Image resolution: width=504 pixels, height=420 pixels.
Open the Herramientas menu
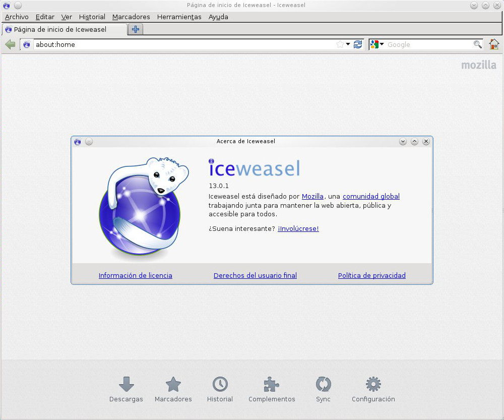[x=179, y=17]
